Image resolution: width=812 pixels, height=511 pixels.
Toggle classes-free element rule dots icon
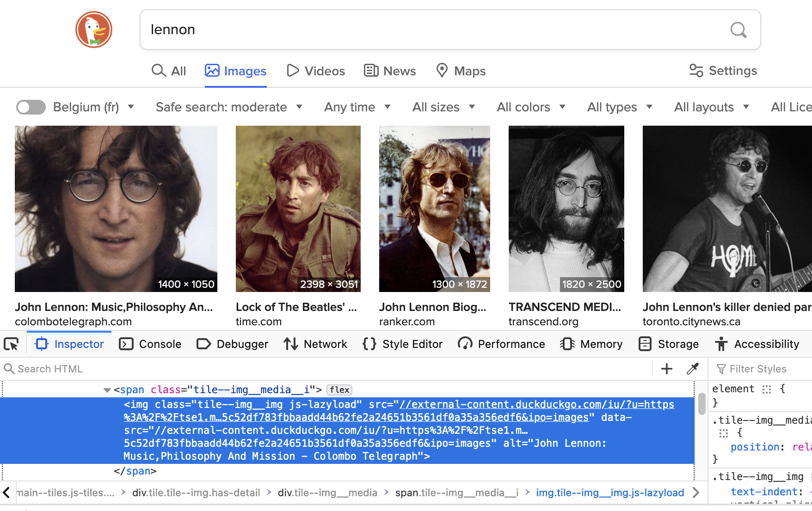(767, 389)
